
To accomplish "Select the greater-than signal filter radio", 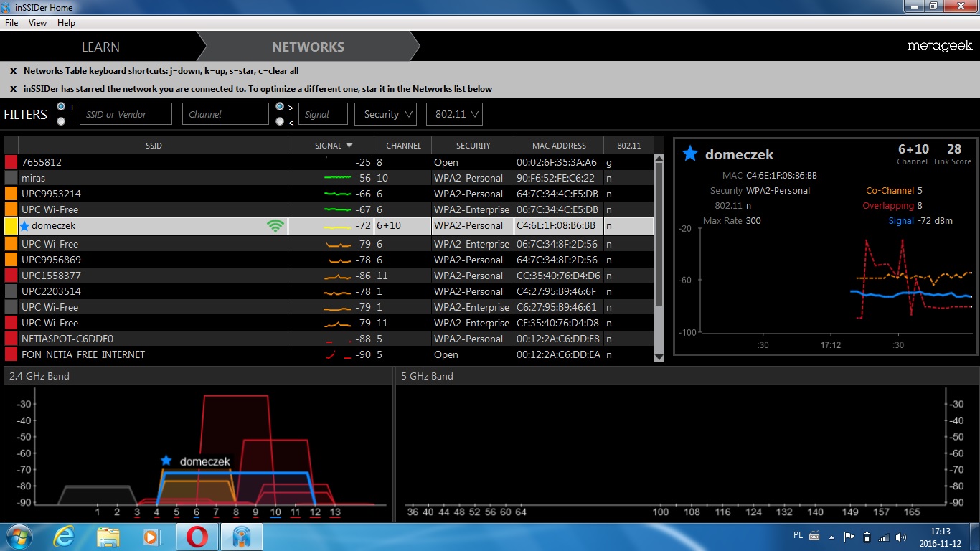I will pos(280,106).
